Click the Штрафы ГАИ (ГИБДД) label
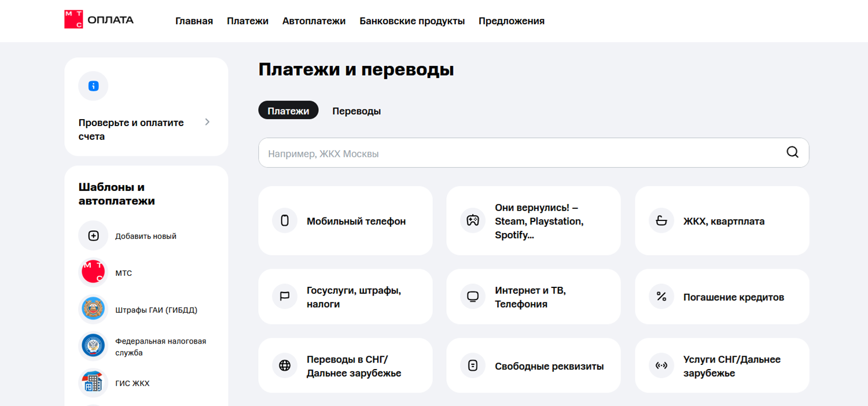Image resolution: width=868 pixels, height=406 pixels. click(x=156, y=310)
